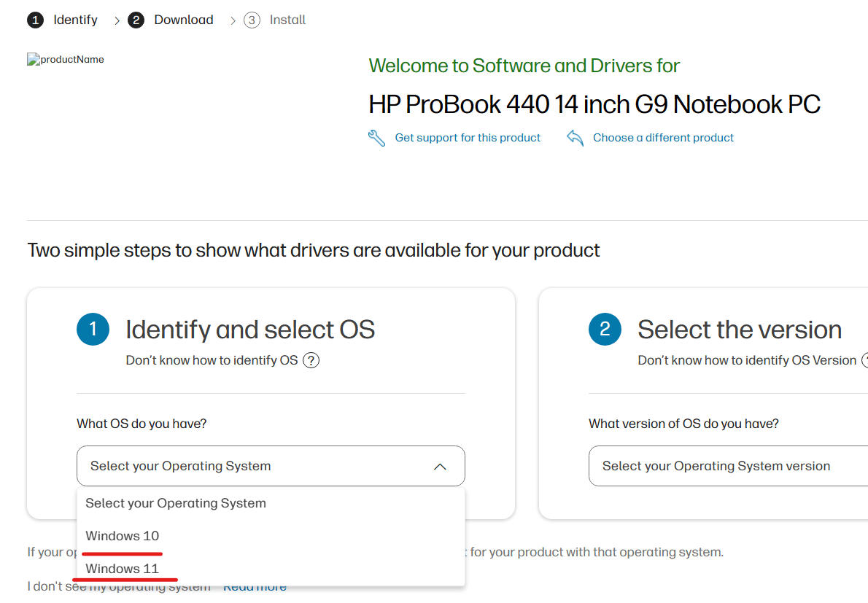Click the Don't know how to identify OS Version text

point(747,361)
